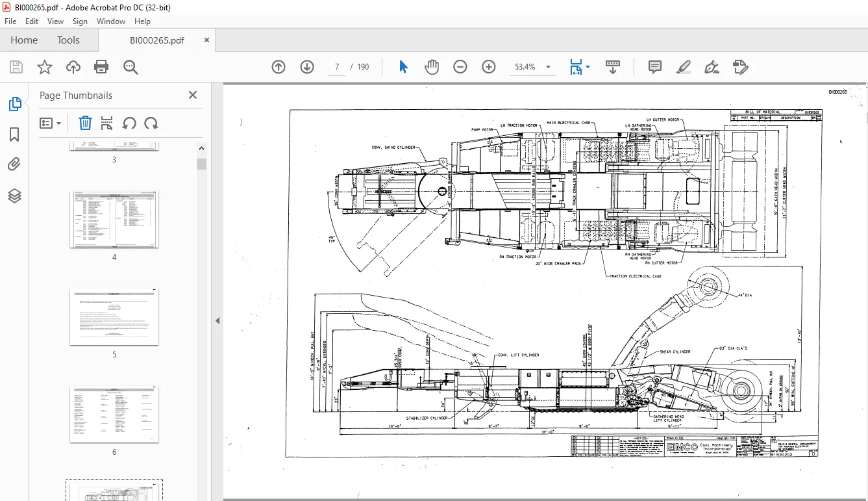Select the page 5 thumbnail
This screenshot has height=501, width=868.
coord(114,317)
